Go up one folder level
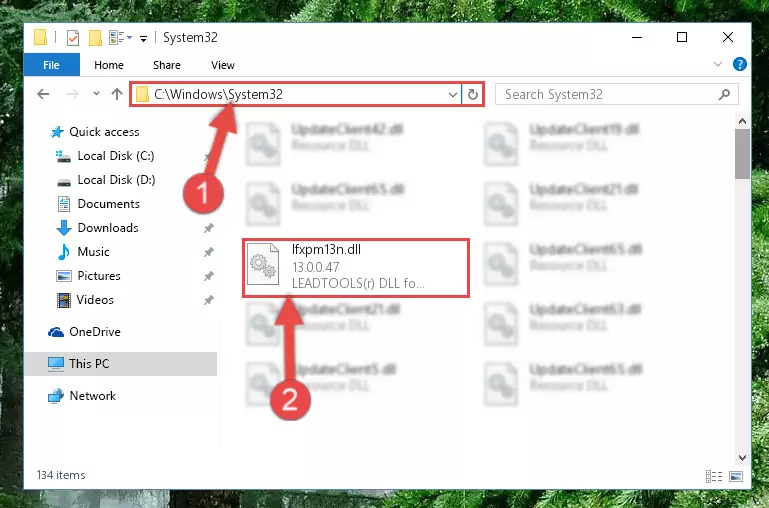The height and width of the screenshot is (508, 769). pyautogui.click(x=117, y=94)
